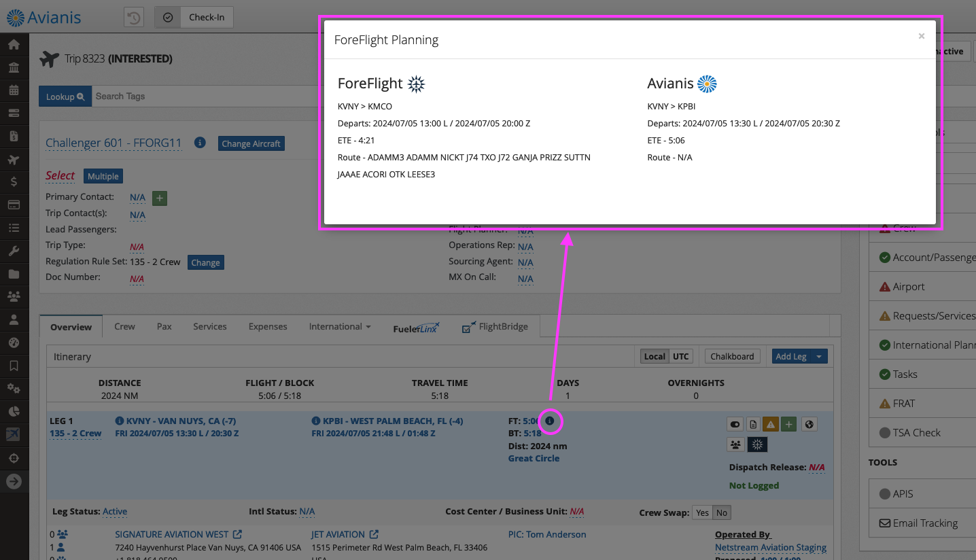Open the Email Tracking tool

coord(922,523)
